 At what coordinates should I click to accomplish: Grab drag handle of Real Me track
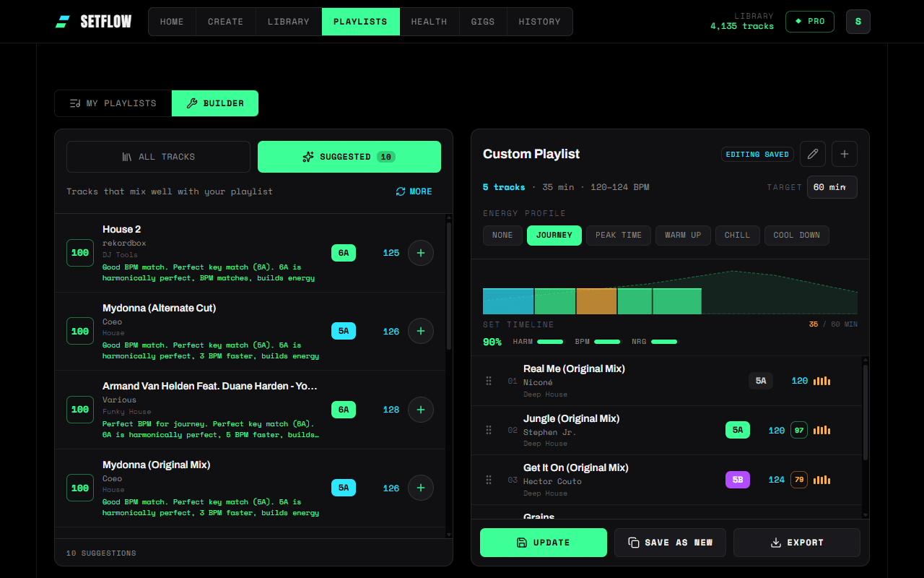click(489, 381)
